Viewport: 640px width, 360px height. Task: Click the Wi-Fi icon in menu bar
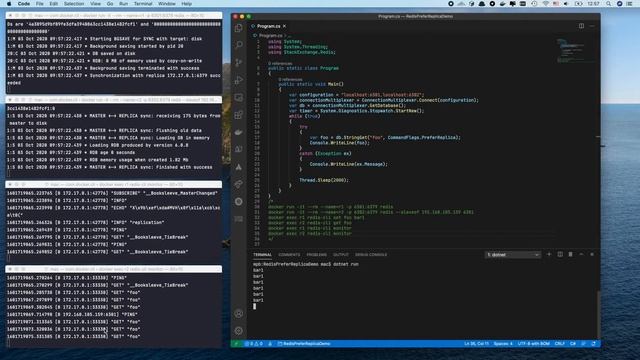pos(546,4)
